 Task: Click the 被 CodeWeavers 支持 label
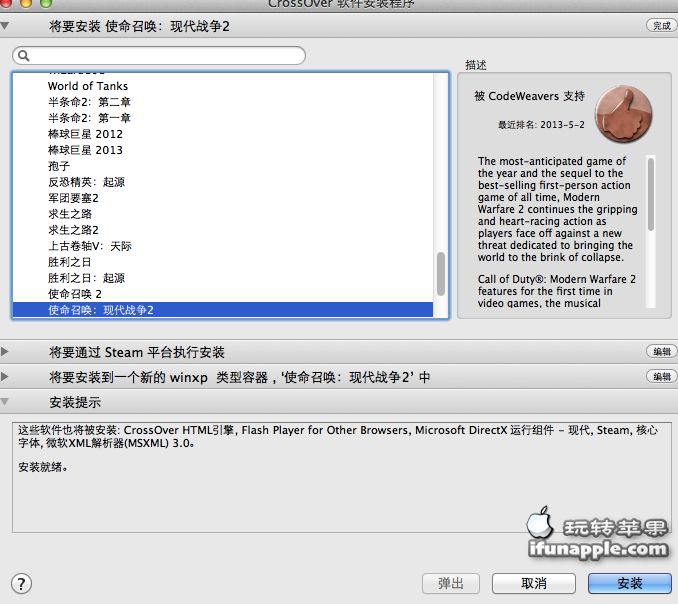[529, 96]
